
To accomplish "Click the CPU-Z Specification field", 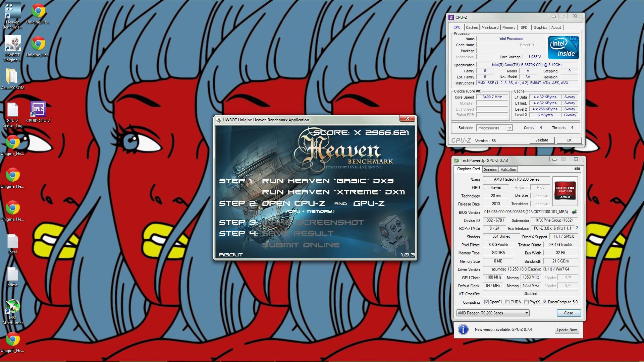I will [x=527, y=65].
